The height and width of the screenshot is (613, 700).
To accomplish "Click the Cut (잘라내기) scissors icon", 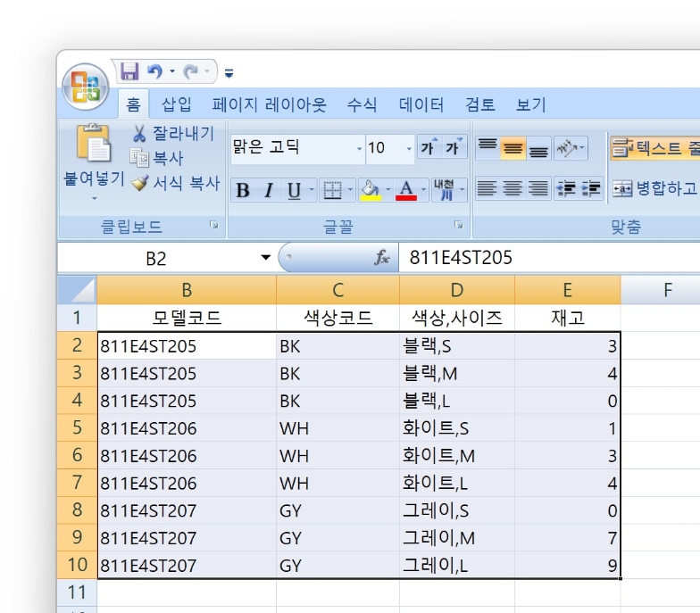I will point(139,134).
